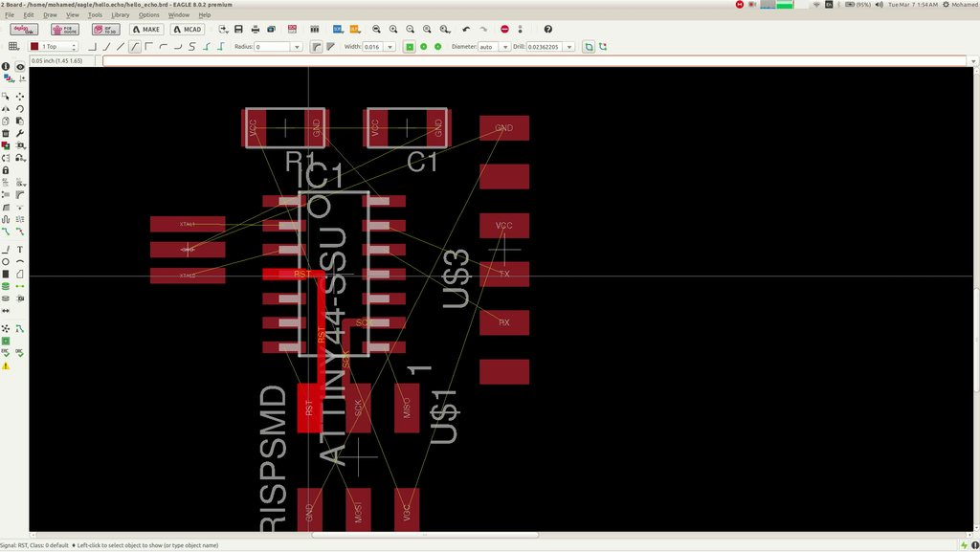Click the IDF to 3D button
Viewport: 980px width, 552px height.
[105, 30]
